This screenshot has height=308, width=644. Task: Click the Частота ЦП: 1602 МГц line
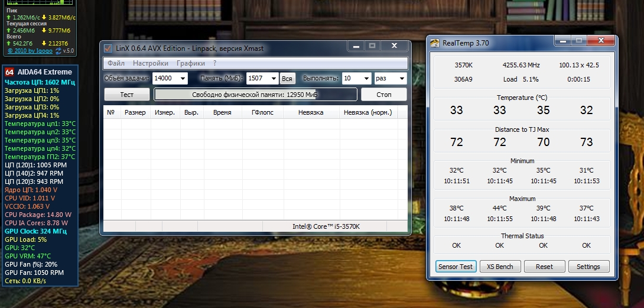[x=40, y=82]
